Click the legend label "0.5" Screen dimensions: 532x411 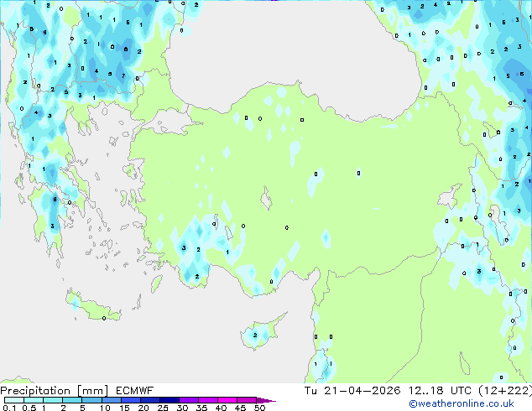[29, 408]
